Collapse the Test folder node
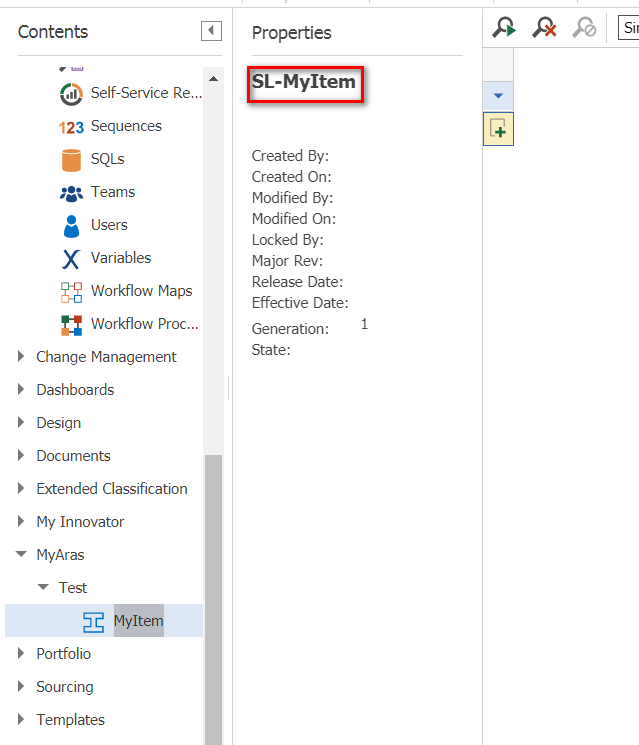This screenshot has width=639, height=745. [43, 587]
